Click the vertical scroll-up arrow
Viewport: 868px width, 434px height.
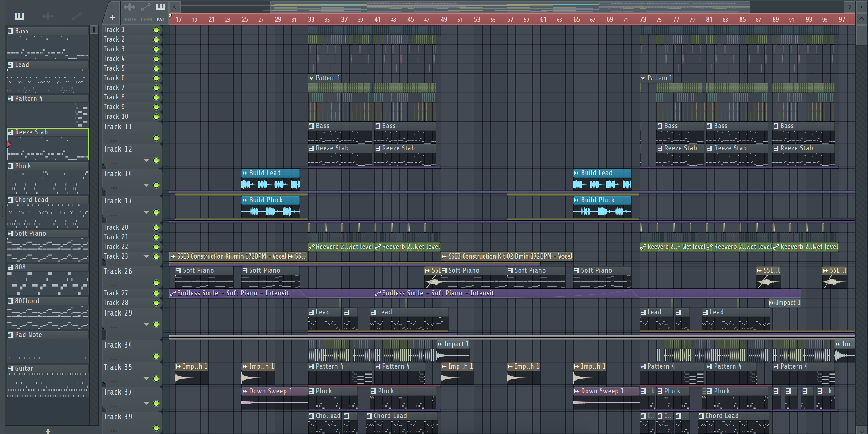pyautogui.click(x=861, y=18)
